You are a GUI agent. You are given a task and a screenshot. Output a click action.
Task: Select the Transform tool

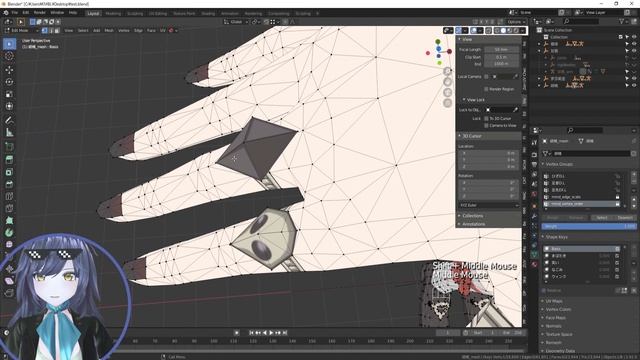pos(9,107)
